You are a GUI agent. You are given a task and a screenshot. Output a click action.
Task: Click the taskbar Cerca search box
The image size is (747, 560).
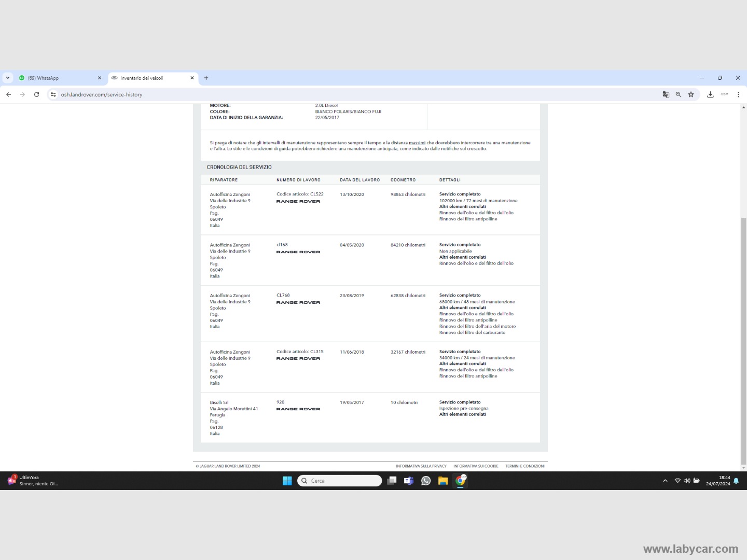click(340, 481)
